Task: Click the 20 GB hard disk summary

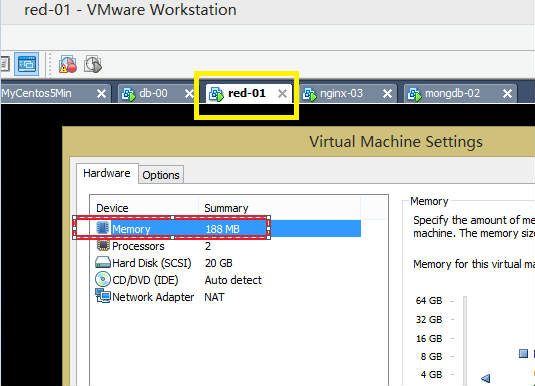Action: (219, 263)
